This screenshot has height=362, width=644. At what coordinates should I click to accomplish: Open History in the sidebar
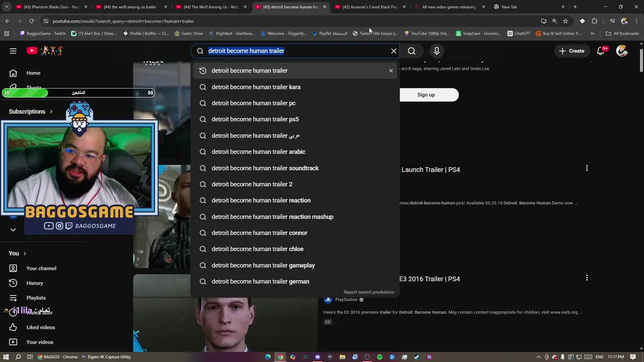tap(35, 283)
